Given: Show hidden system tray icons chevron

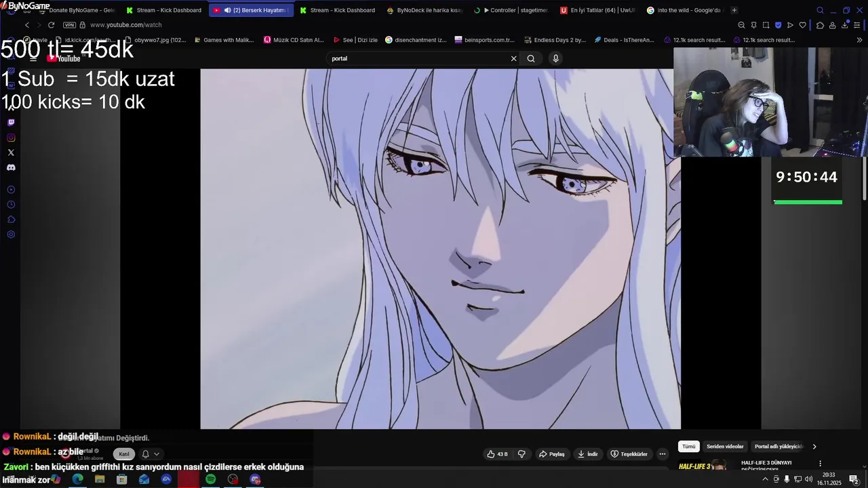Looking at the screenshot, I should [x=766, y=479].
